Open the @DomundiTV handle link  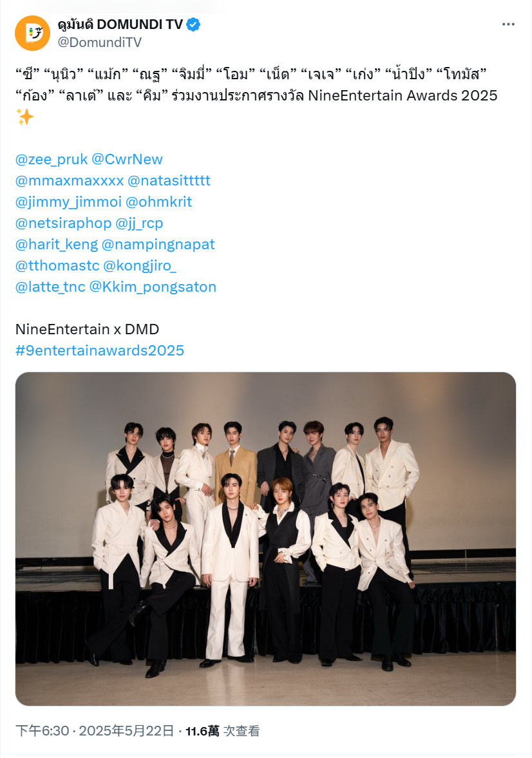[x=100, y=43]
